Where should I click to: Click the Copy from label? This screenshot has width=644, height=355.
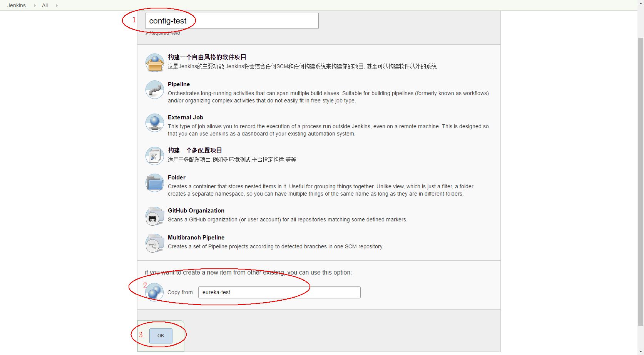[180, 292]
